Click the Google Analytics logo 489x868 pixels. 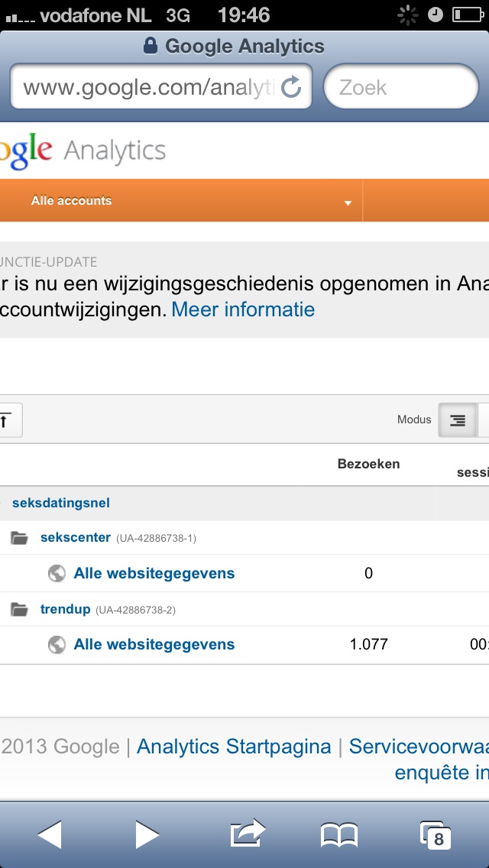[83, 151]
